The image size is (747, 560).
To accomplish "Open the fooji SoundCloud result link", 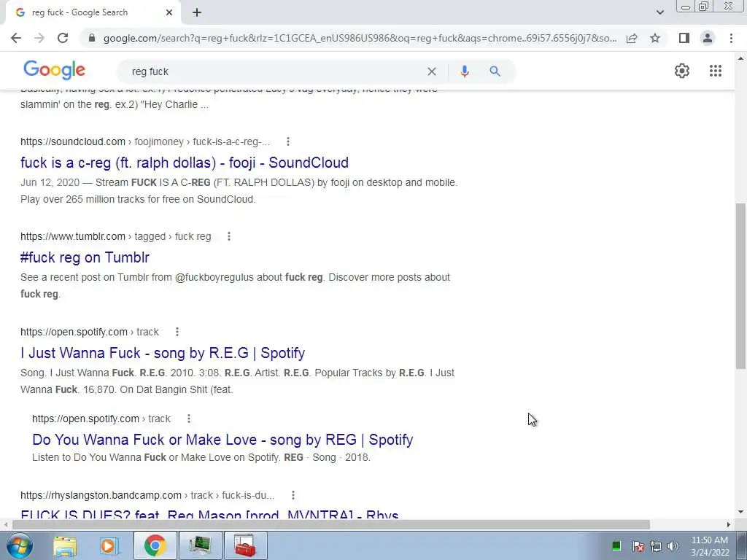I will point(185,163).
